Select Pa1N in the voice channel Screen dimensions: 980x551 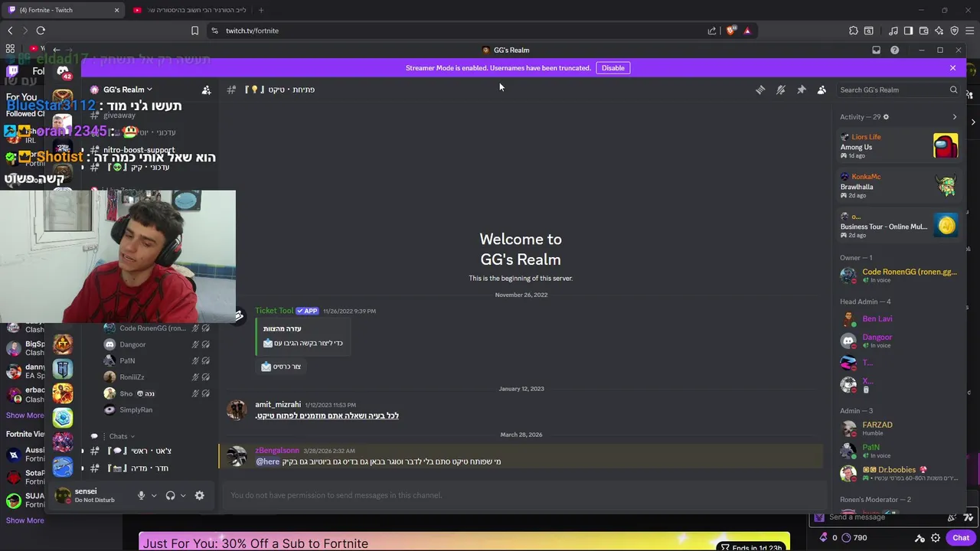click(x=156, y=360)
